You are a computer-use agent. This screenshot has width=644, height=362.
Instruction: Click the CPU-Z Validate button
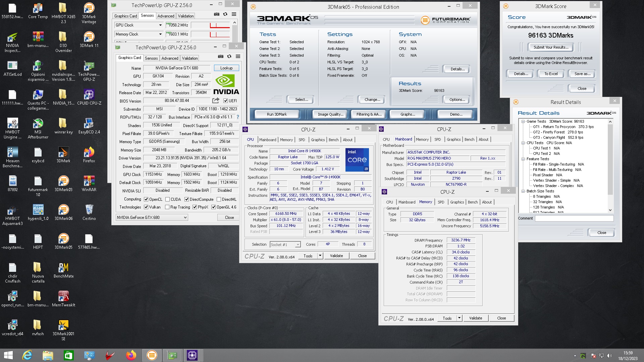click(336, 256)
